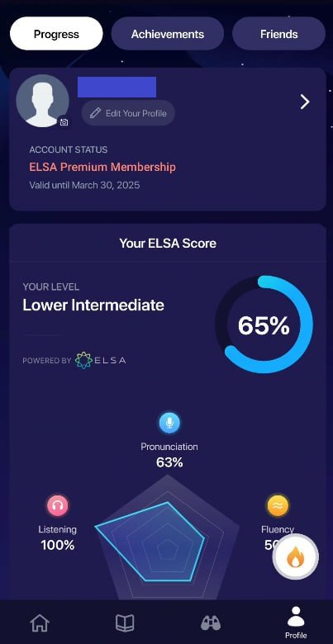
Task: Tap the binoculars discover icon
Action: coord(211,623)
